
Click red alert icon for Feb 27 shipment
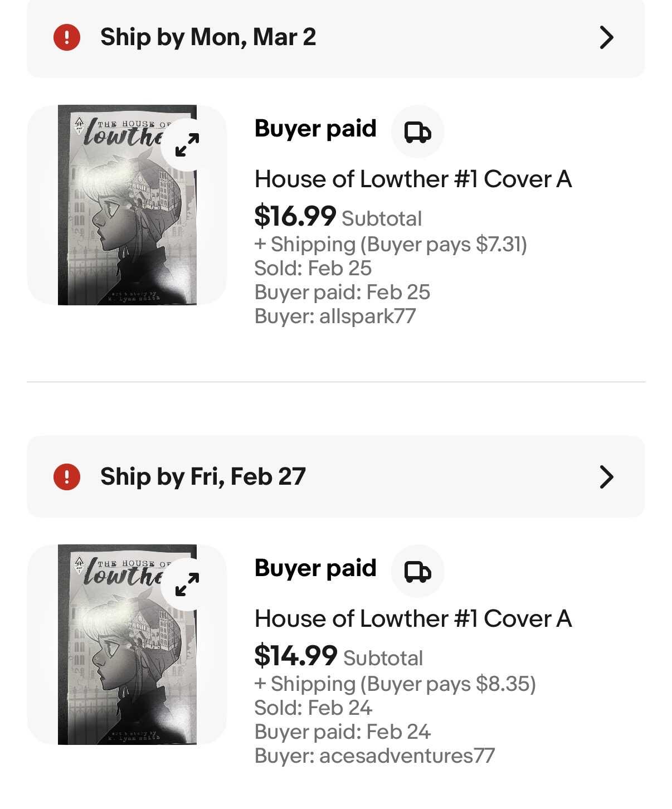[x=67, y=477]
